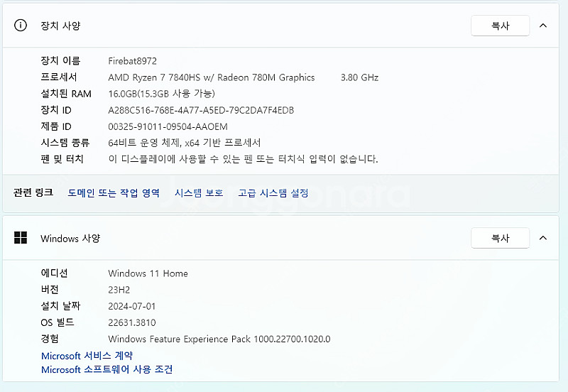Image resolution: width=568 pixels, height=392 pixels.
Task: Click the info icon beside 장치 사양
Action: pos(21,26)
